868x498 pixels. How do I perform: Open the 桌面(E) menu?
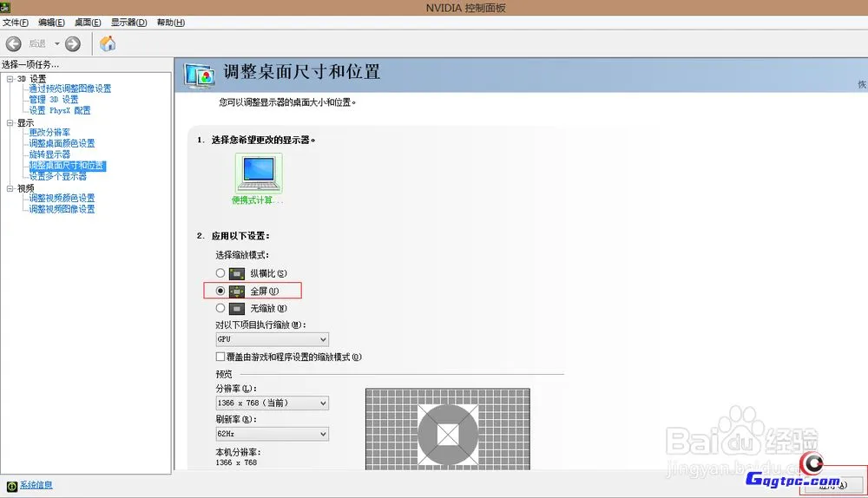coord(88,23)
